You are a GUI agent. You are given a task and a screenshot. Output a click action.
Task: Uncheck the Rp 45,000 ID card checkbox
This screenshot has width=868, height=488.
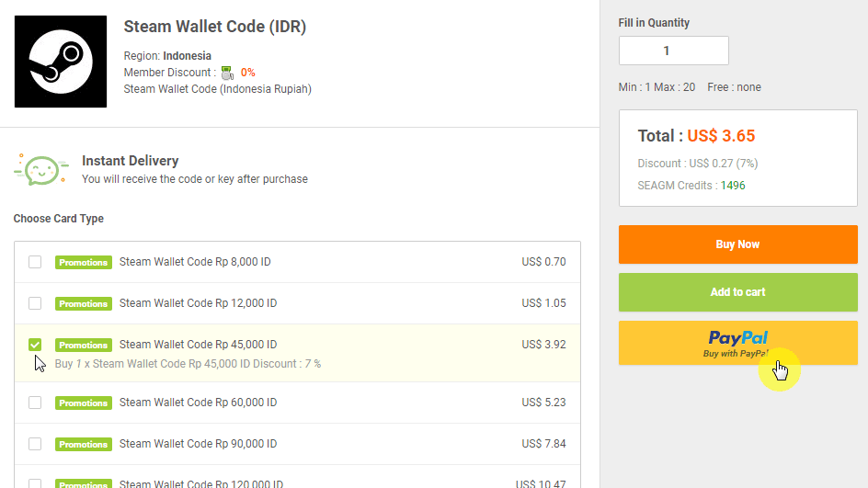click(x=35, y=345)
